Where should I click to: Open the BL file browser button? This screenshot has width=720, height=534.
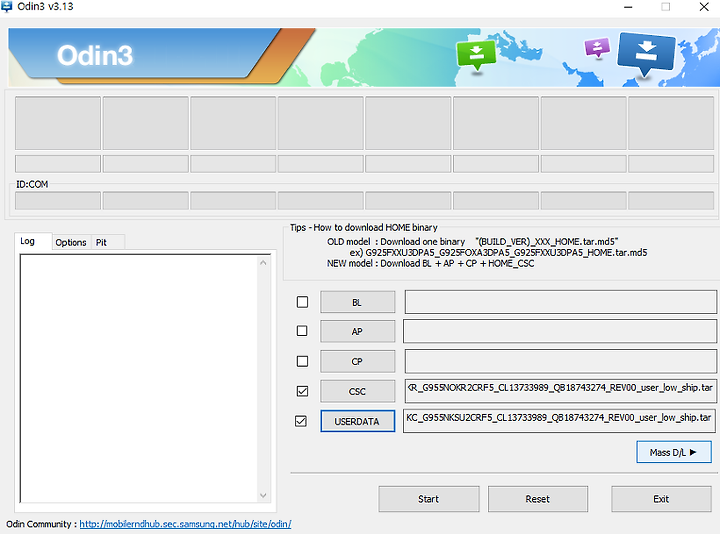tap(357, 302)
